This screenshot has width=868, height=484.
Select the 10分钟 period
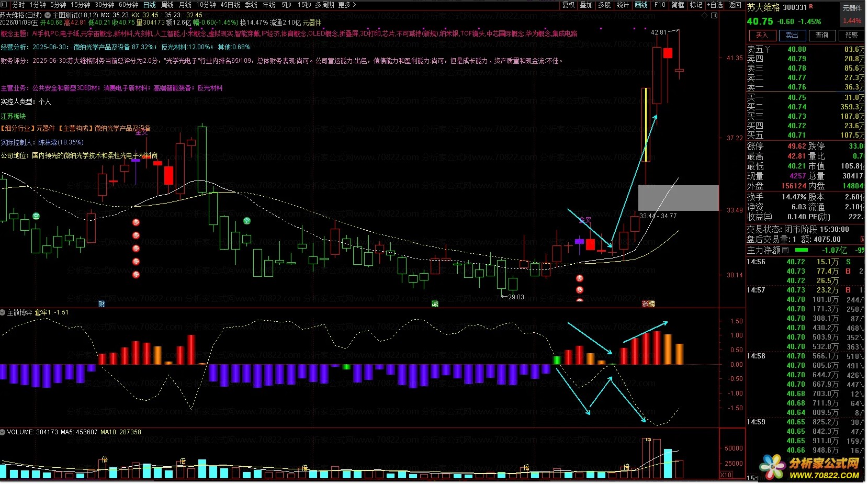[206, 5]
